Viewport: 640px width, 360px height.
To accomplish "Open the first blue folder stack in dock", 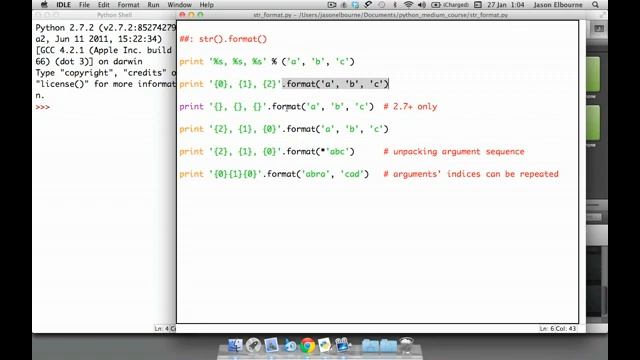I will point(370,345).
